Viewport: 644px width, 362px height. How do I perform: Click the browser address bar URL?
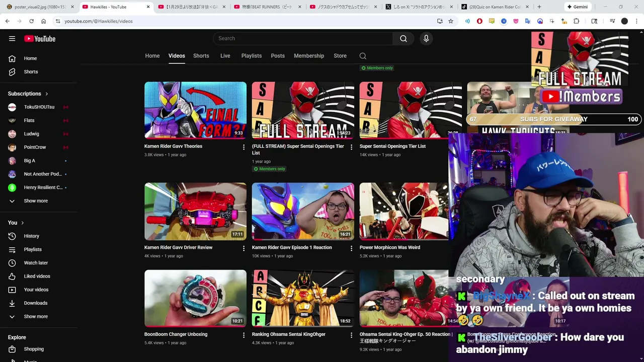[x=99, y=21]
